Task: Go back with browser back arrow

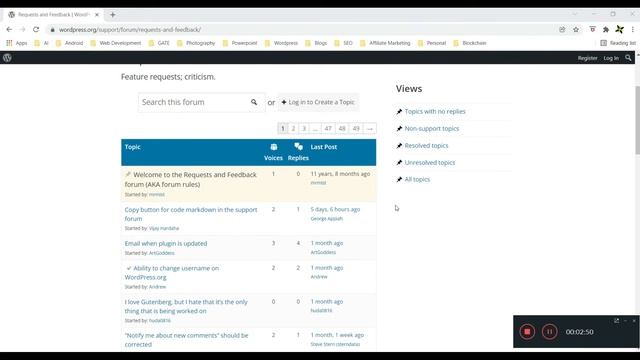Action: tap(9, 29)
